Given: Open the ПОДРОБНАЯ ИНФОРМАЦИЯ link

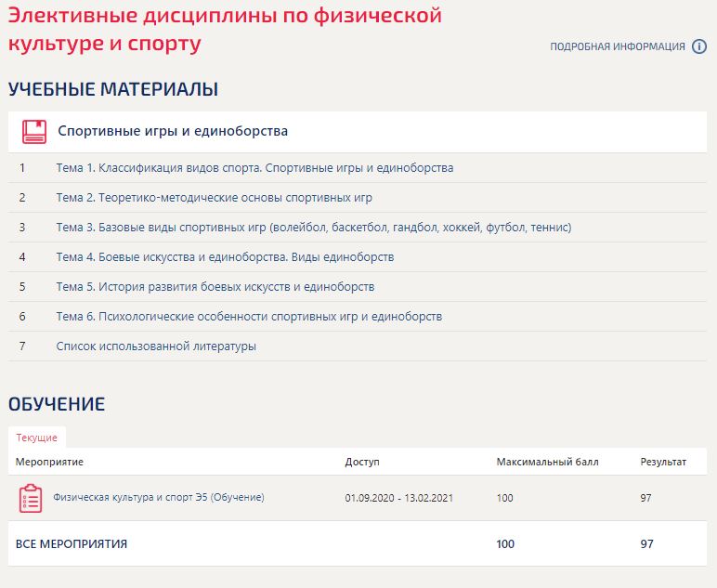Looking at the screenshot, I should coord(618,46).
